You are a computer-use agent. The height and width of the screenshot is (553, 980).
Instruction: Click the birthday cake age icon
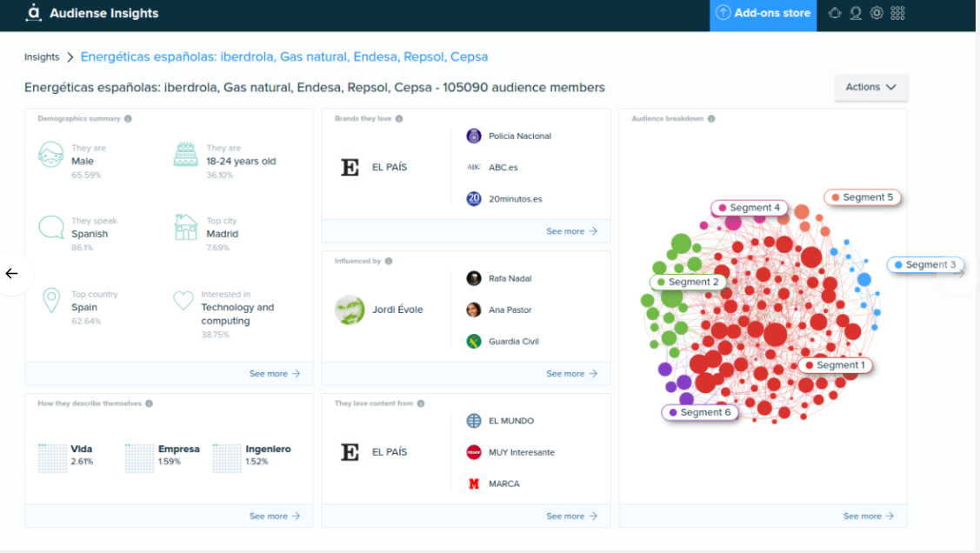coord(185,155)
